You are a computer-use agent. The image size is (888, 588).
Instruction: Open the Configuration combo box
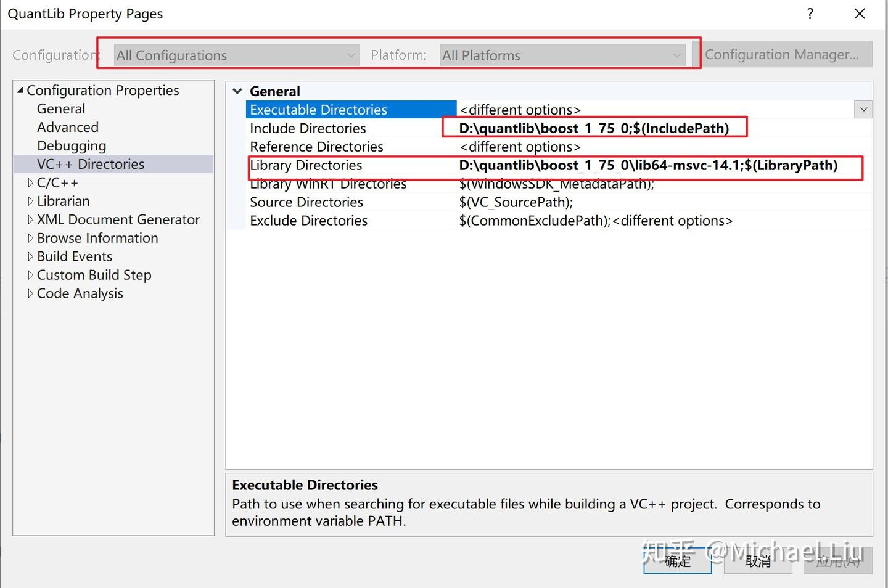pos(237,55)
